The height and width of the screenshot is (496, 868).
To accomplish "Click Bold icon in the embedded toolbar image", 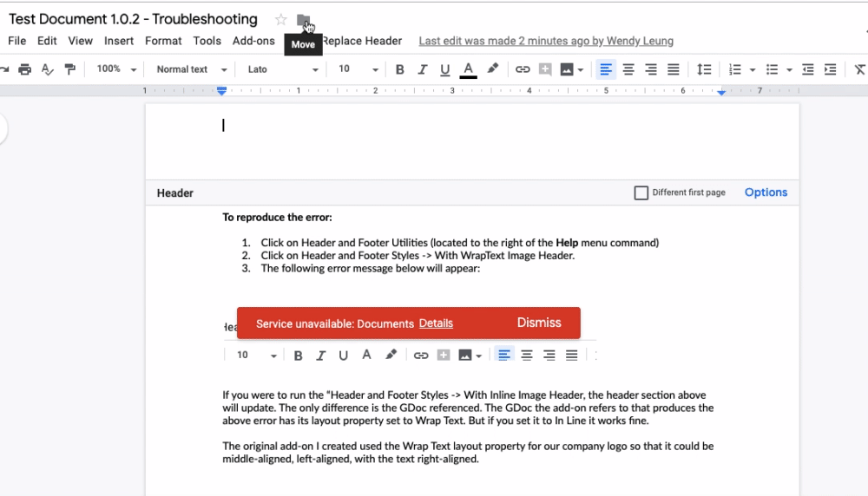I will click(298, 356).
